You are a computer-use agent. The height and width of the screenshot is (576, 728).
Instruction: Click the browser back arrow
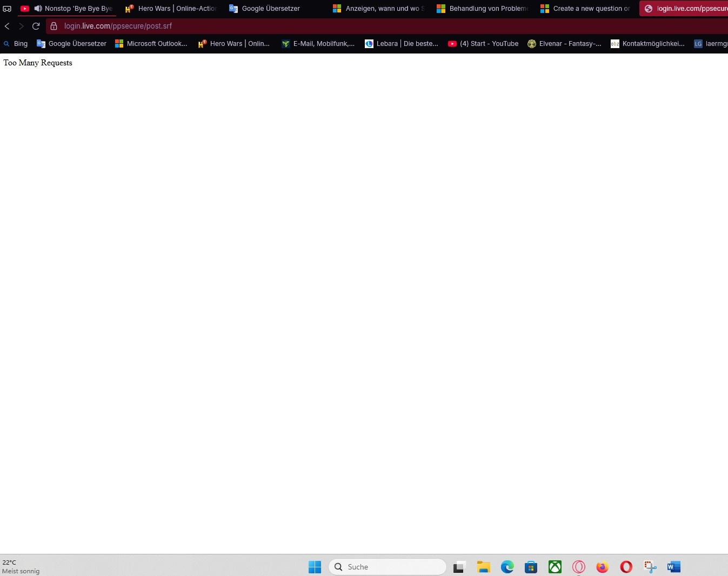[x=7, y=26]
